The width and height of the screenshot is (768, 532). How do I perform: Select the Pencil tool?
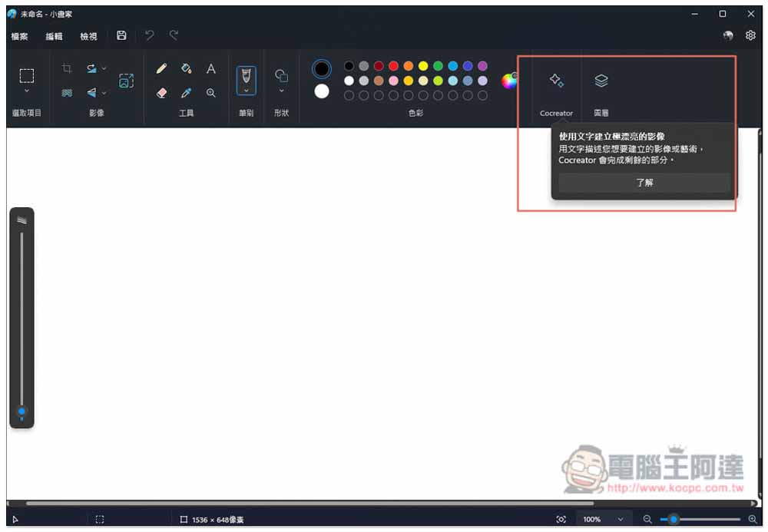pos(161,68)
